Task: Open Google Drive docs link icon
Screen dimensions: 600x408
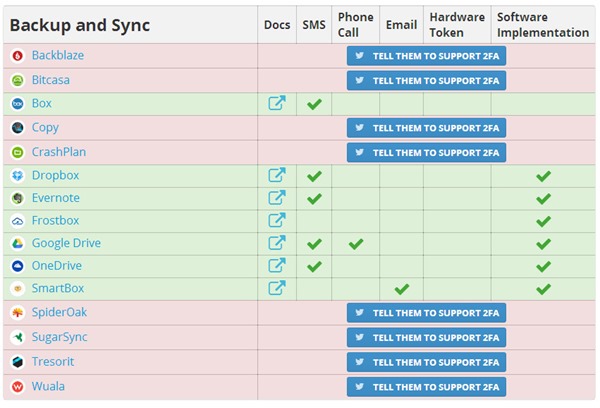Action: 277,243
